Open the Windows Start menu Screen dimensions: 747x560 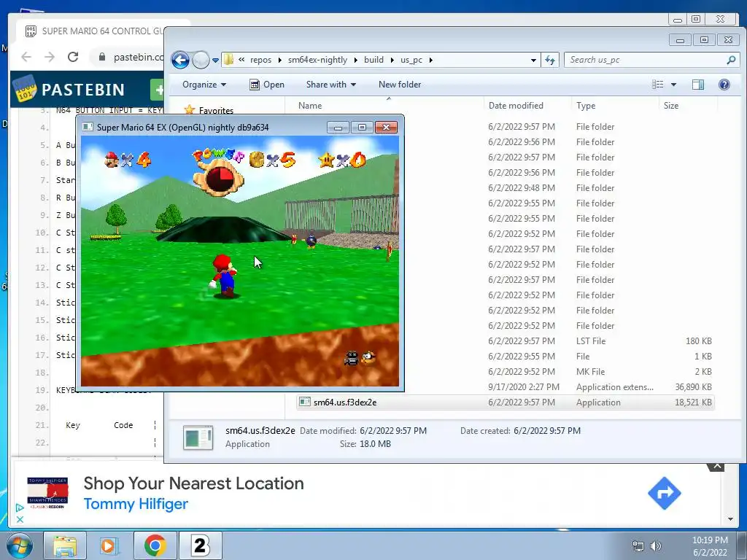(x=19, y=545)
